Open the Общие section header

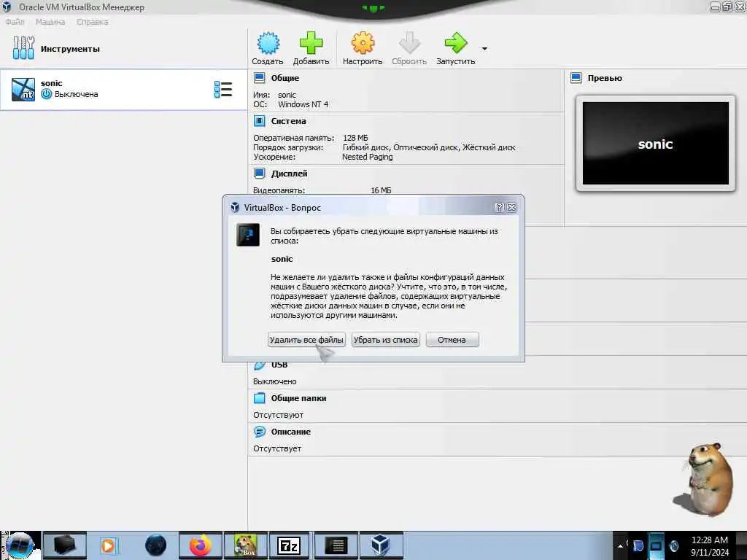point(285,78)
